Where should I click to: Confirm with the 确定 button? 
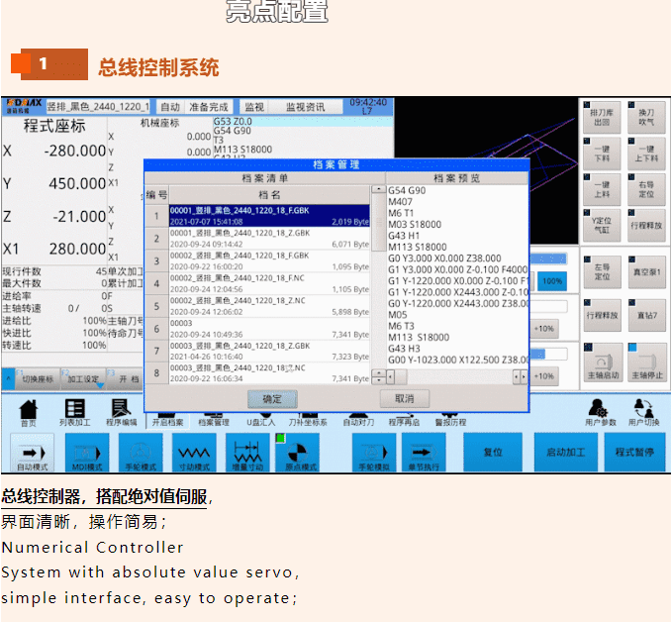pyautogui.click(x=272, y=399)
